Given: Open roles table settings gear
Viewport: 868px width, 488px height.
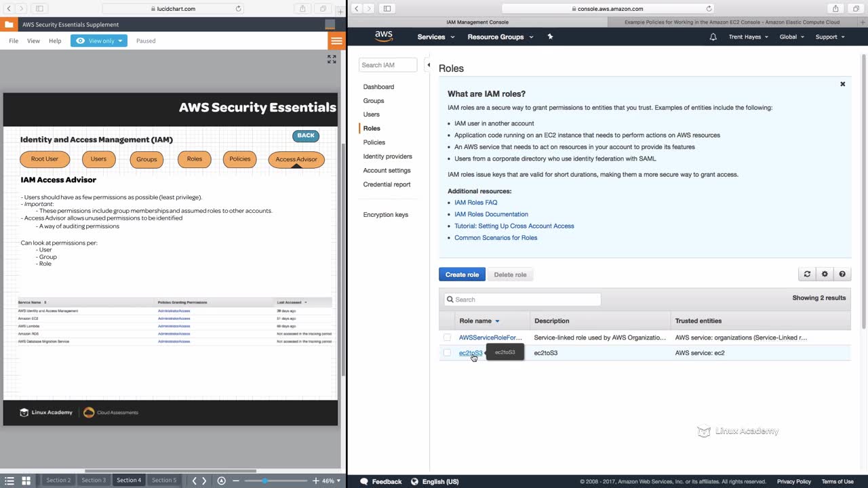Looking at the screenshot, I should pos(825,274).
